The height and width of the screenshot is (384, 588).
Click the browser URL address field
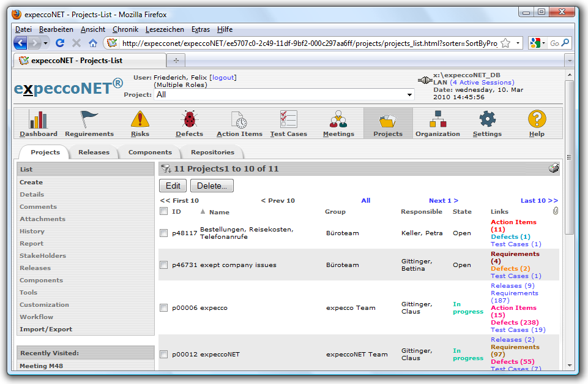point(306,43)
